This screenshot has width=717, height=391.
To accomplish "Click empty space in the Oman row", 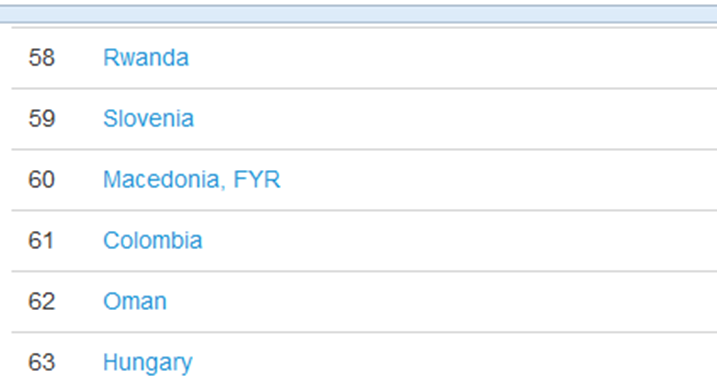I will pyautogui.click(x=439, y=301).
